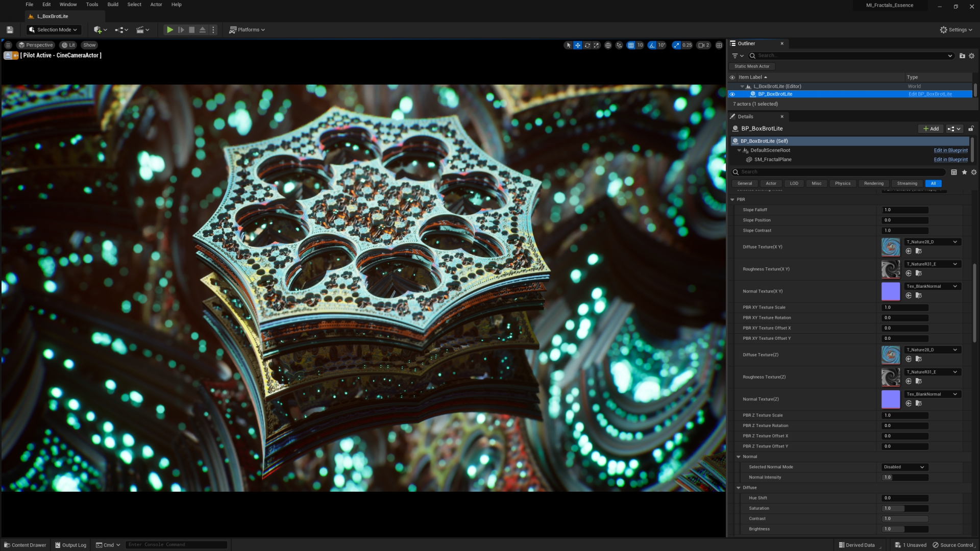
Task: Click the Enter Console Command field
Action: click(x=176, y=545)
